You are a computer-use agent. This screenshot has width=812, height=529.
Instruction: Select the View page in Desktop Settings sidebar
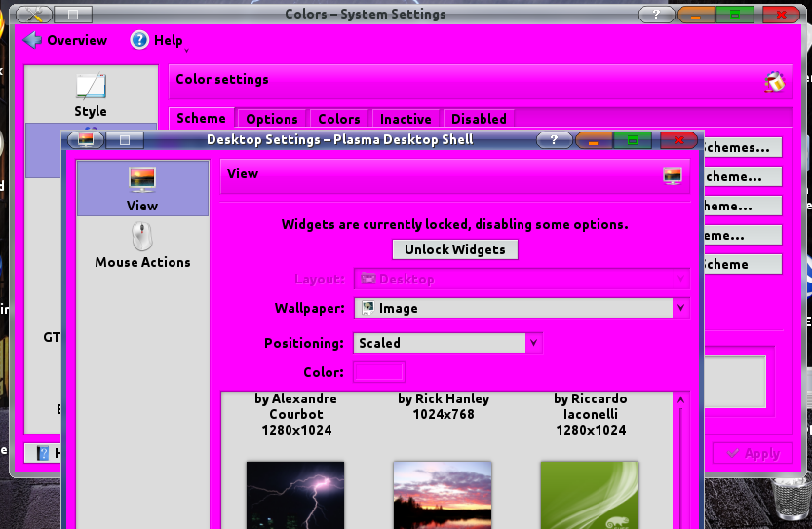point(142,188)
